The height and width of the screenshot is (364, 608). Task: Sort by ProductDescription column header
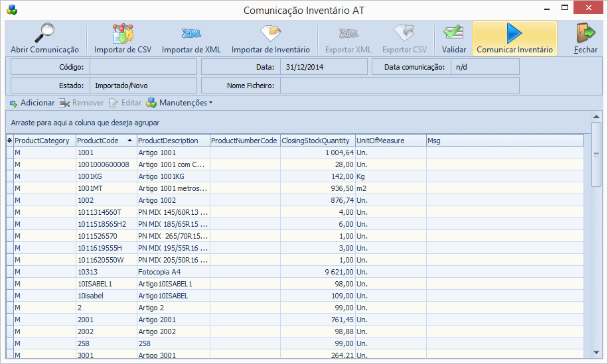[x=173, y=141]
